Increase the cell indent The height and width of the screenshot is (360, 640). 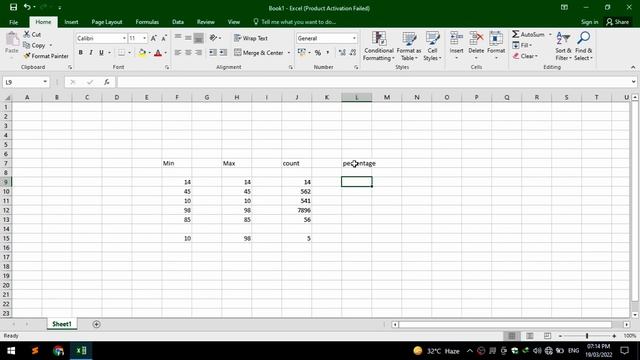(x=223, y=53)
